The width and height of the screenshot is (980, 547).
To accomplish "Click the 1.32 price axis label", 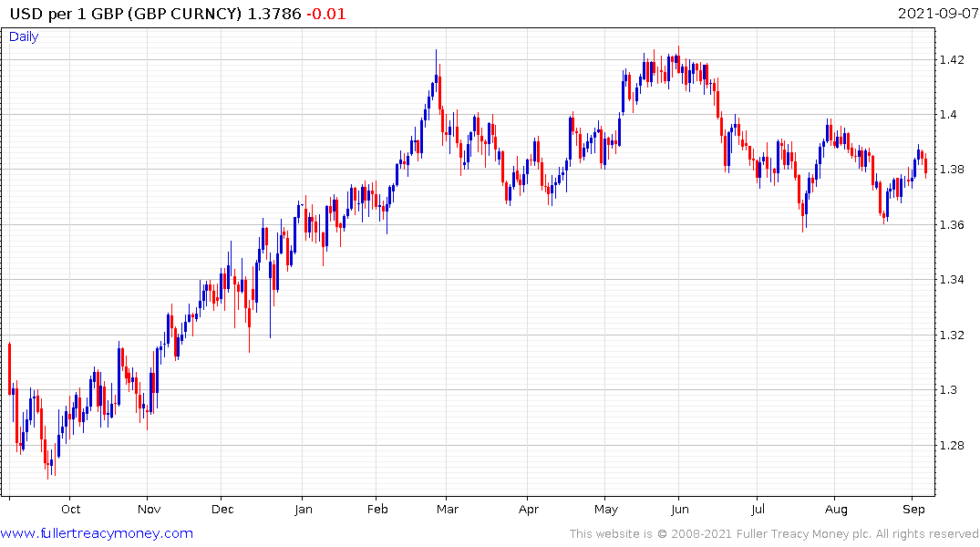I will (952, 335).
